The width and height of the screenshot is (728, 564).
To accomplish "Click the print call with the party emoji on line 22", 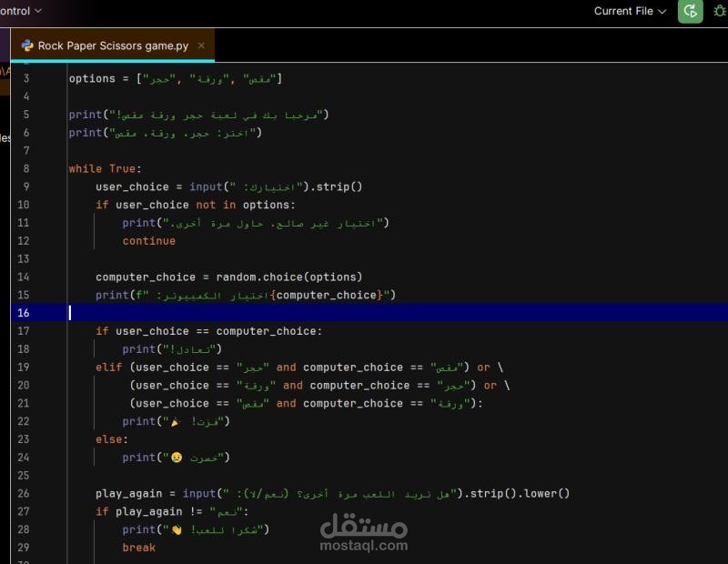I will coord(176,421).
